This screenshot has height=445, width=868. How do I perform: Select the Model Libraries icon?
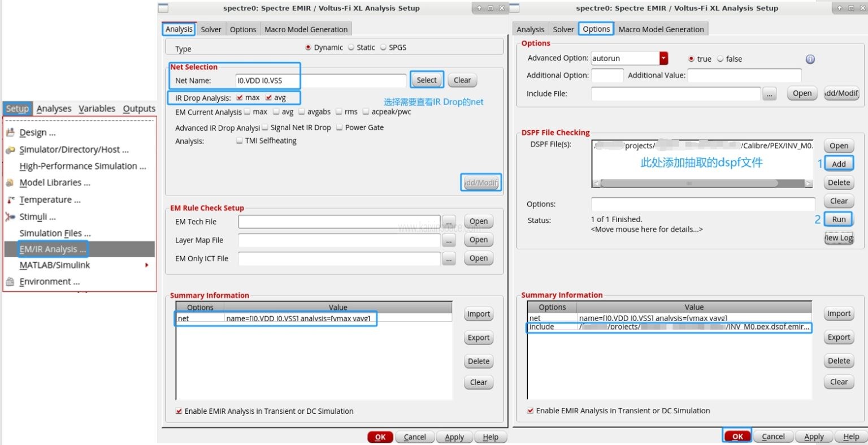[x=10, y=182]
